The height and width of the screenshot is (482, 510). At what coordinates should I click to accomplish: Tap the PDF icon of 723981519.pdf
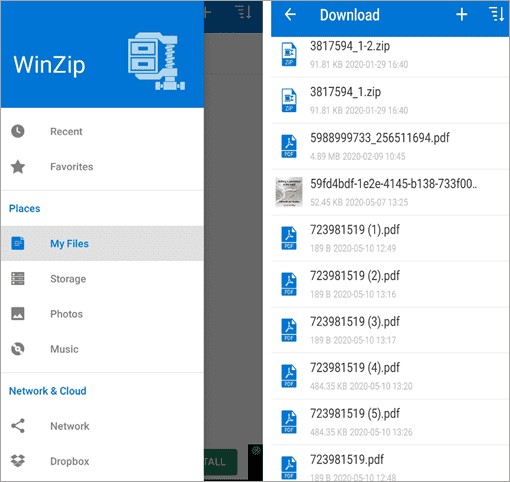[289, 468]
